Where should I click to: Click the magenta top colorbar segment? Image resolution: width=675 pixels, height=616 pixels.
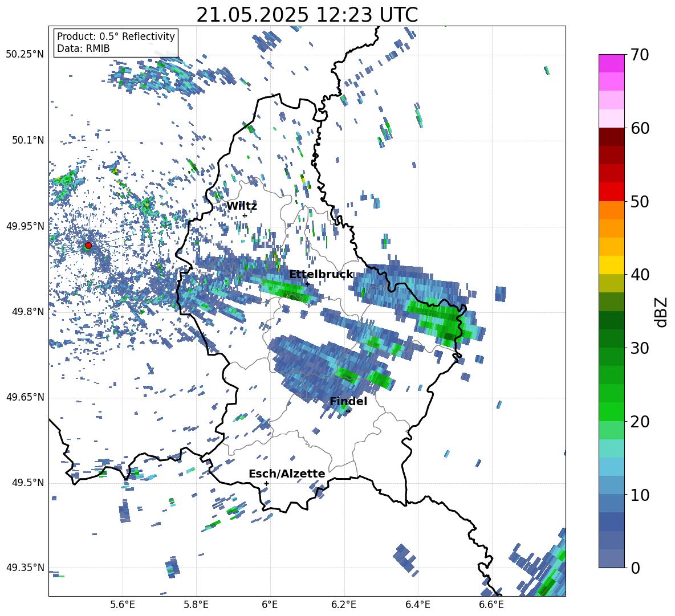pyautogui.click(x=611, y=64)
